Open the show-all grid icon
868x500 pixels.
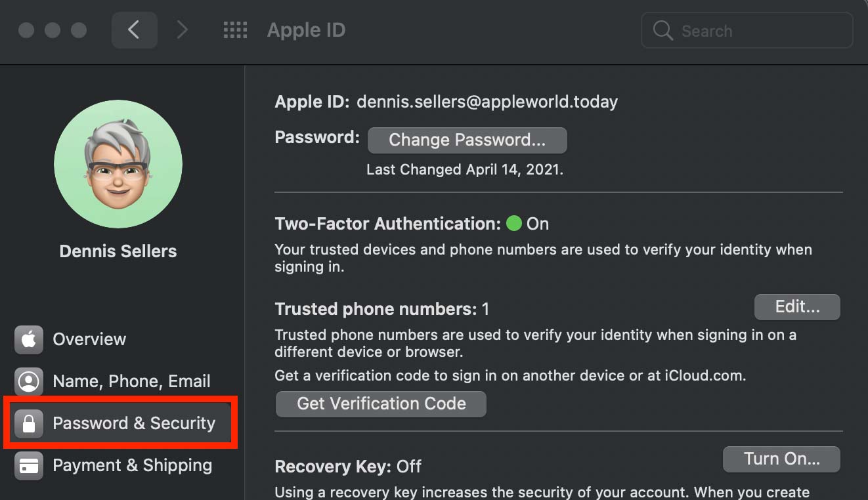coord(235,30)
